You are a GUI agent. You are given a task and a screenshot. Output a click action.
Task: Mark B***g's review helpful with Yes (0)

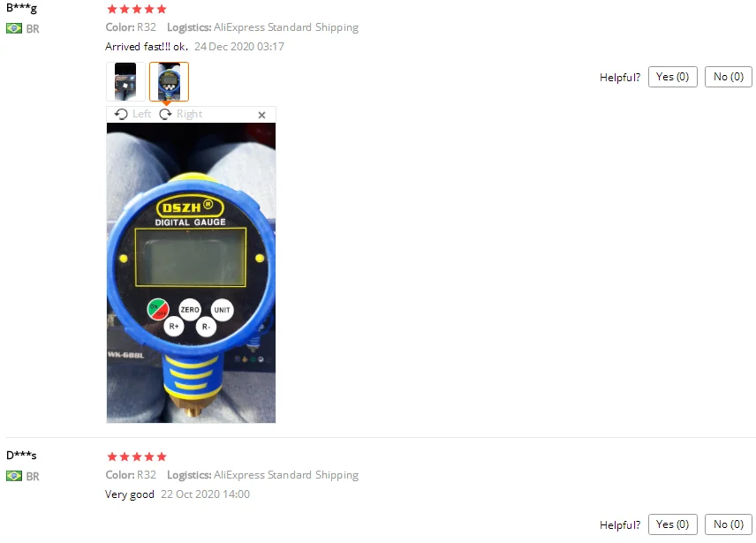click(673, 77)
